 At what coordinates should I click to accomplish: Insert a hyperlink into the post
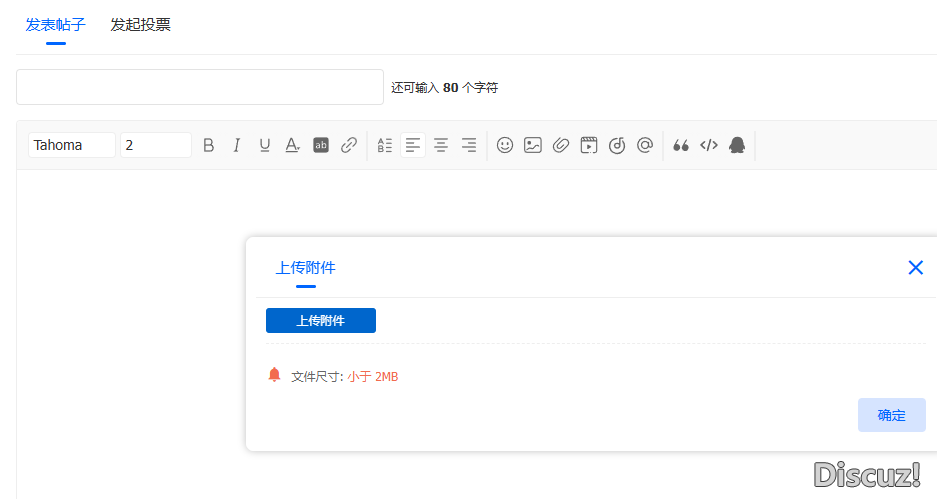(349, 145)
